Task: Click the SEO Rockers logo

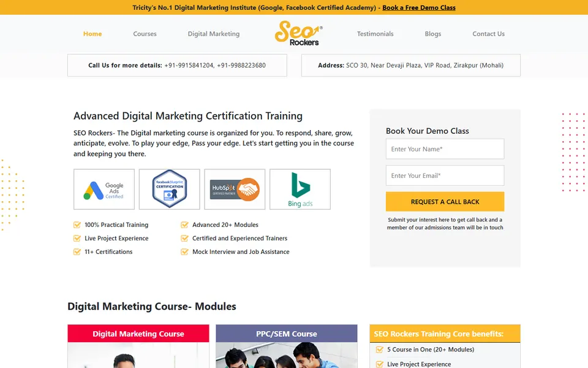Action: click(298, 33)
